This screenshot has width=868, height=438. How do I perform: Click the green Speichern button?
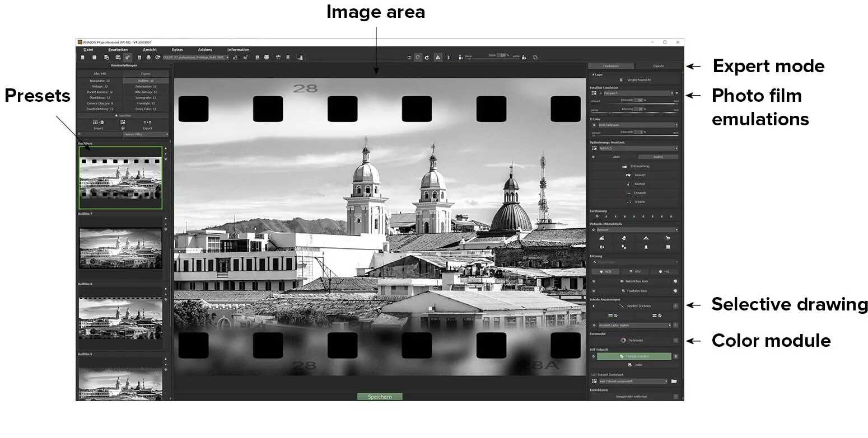click(x=379, y=396)
